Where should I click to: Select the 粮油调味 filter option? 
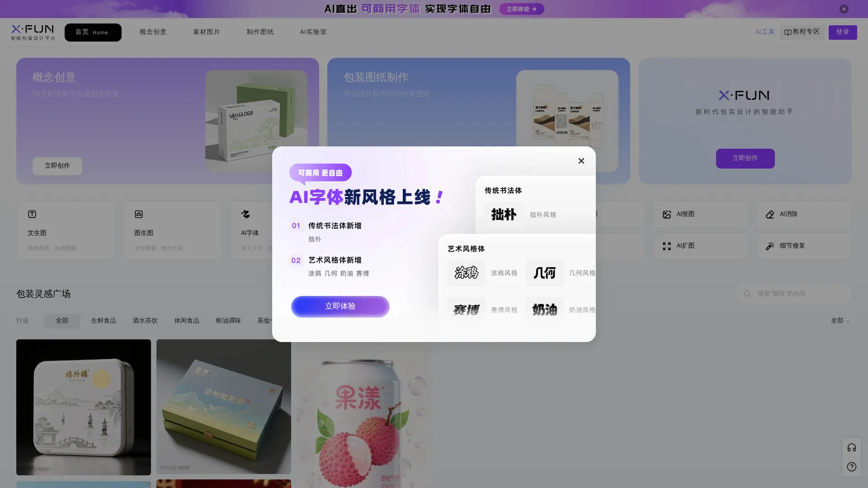(228, 321)
